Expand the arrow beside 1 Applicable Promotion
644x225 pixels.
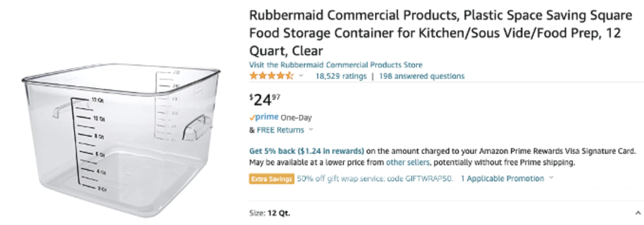551,178
